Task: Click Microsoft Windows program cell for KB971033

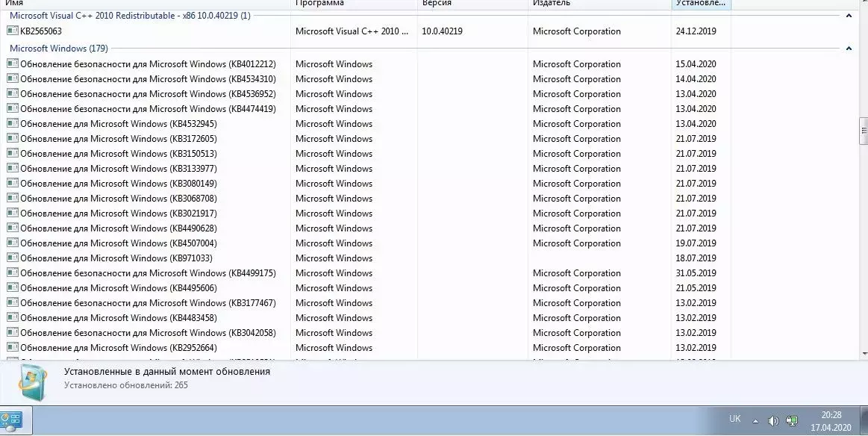Action: coord(334,258)
